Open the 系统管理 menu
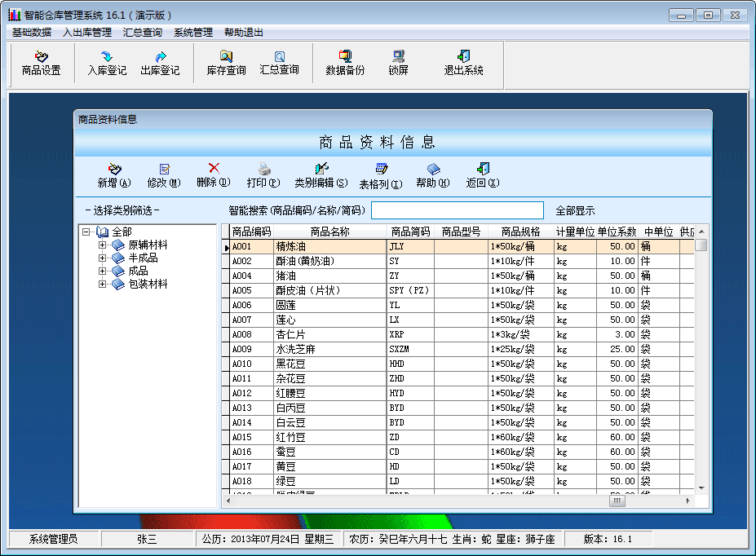The image size is (756, 556). click(x=193, y=33)
